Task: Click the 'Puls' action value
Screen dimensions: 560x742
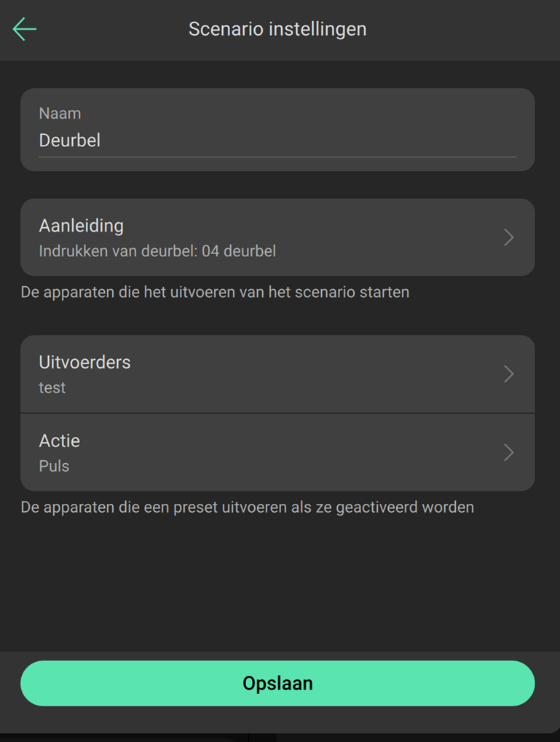Action: (x=54, y=466)
